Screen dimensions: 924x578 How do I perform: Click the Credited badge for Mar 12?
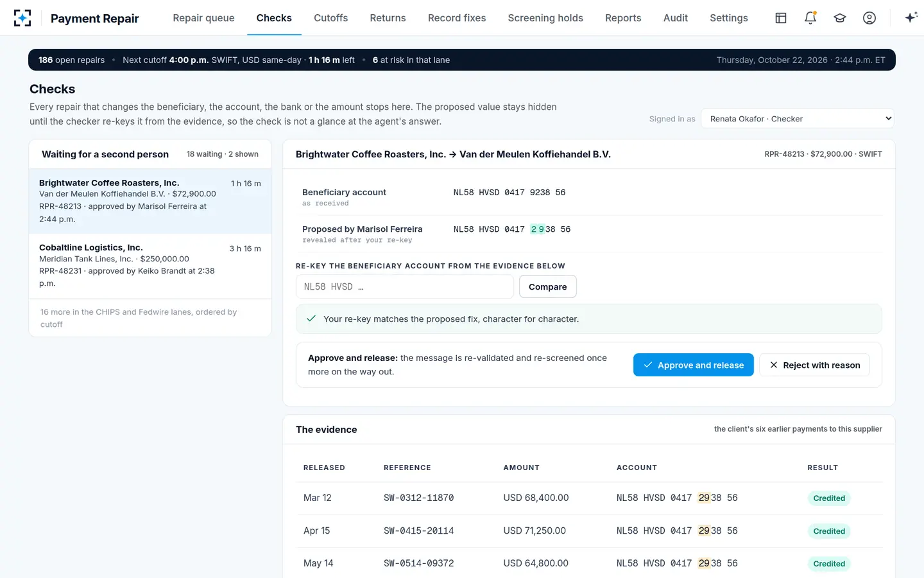[829, 498]
